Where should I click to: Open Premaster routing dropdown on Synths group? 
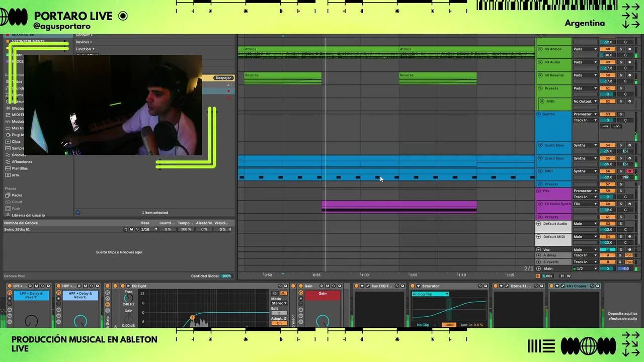[x=585, y=114]
